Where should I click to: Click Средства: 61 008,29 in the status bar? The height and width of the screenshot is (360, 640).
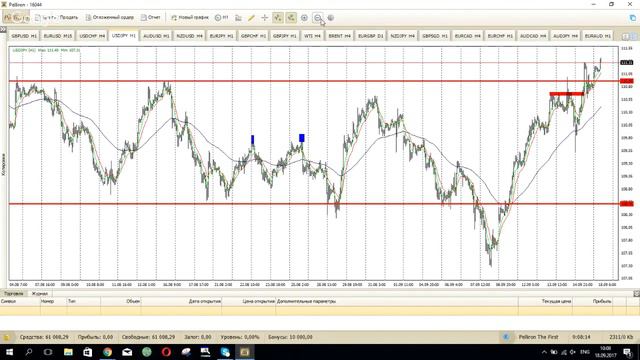[44, 337]
